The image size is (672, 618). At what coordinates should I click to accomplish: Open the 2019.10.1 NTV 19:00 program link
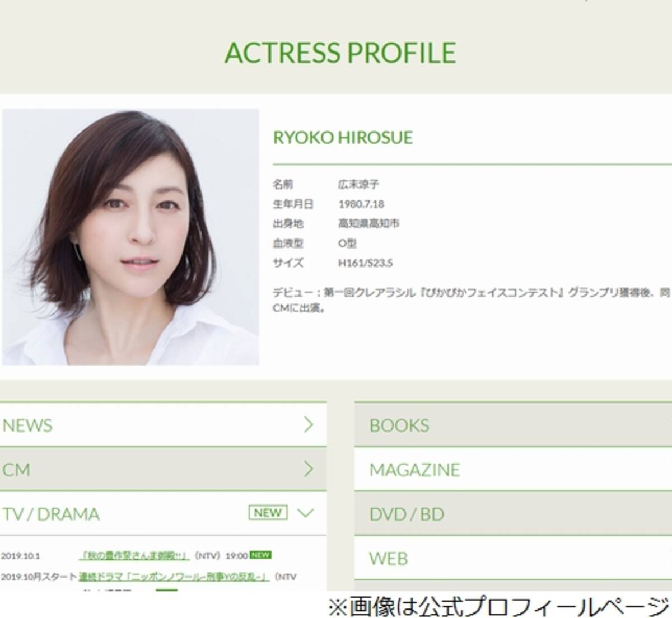tap(134, 556)
